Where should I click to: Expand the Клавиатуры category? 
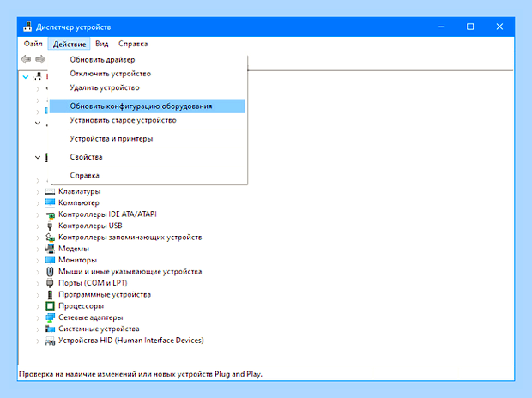38,192
